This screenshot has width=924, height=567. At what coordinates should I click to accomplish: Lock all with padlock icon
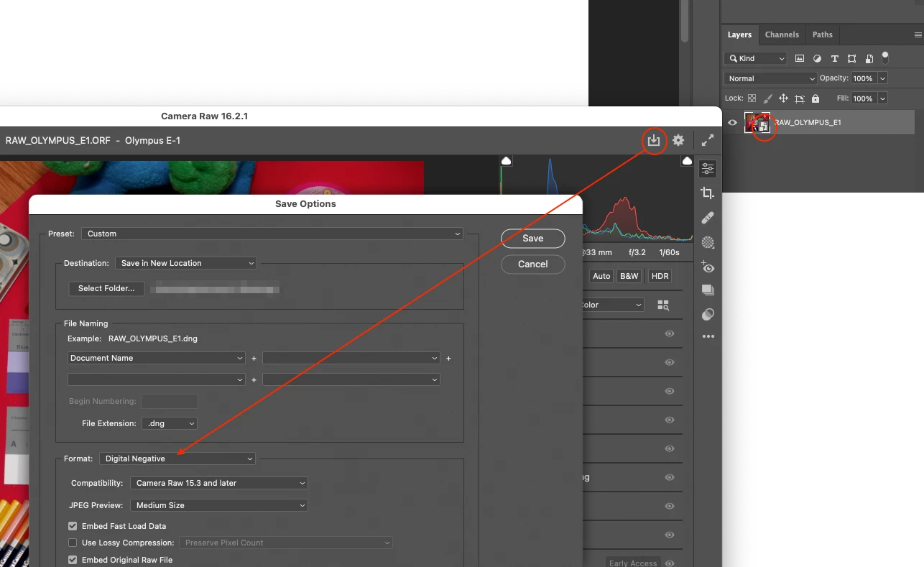pos(815,98)
